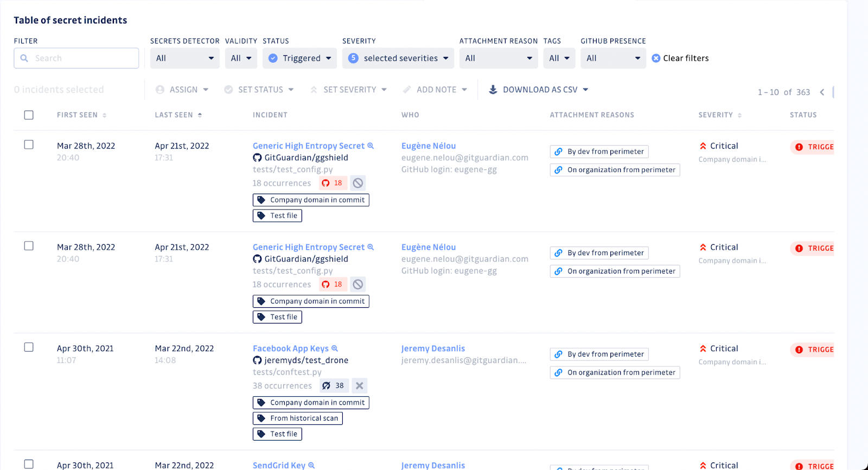
Task: Click the Clear filters X icon
Action: coord(656,58)
